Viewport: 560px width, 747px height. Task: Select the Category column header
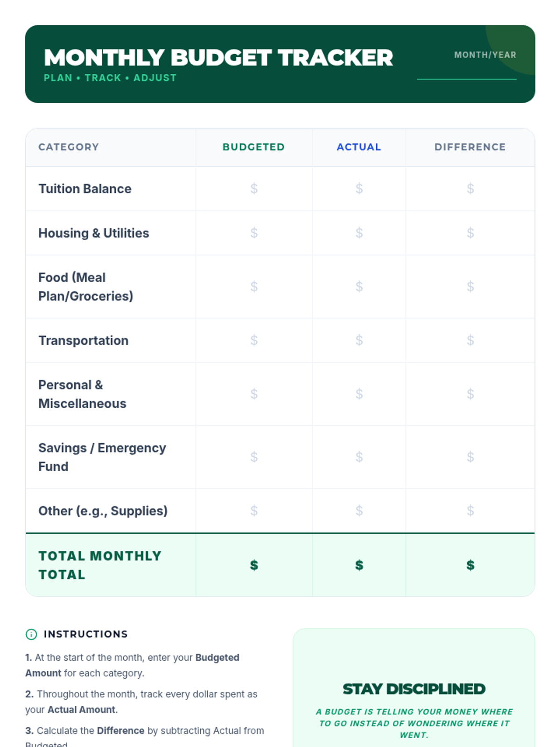(x=69, y=147)
